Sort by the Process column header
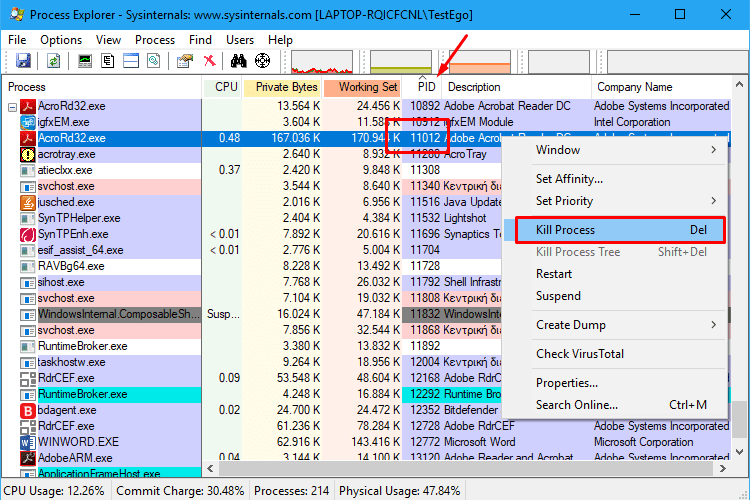This screenshot has height=500, width=750. pos(102,87)
